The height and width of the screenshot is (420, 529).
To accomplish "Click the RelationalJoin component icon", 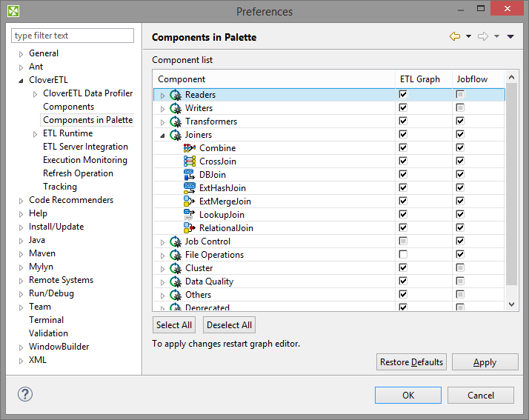I will point(189,228).
